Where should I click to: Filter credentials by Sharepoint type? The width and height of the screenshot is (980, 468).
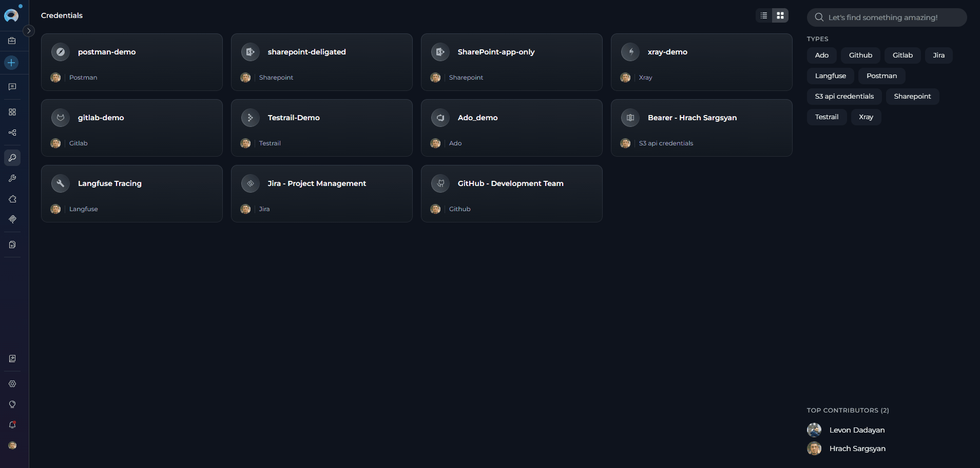point(912,97)
